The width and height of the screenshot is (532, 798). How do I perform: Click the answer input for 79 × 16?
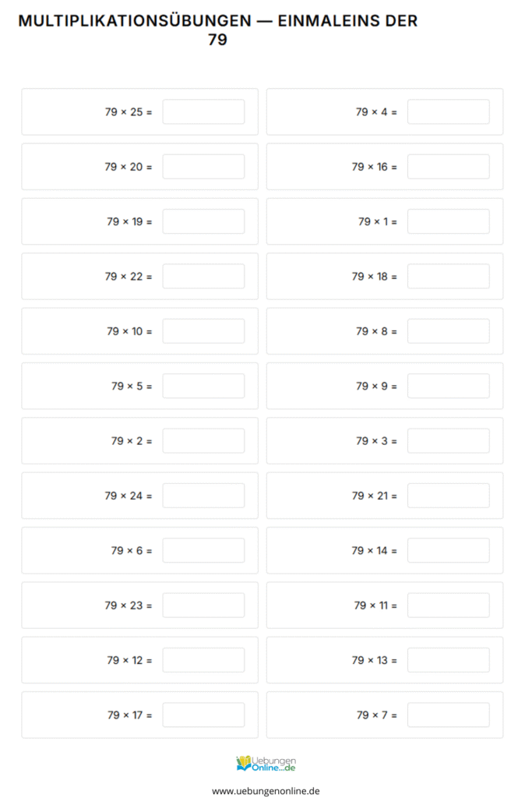click(x=448, y=167)
